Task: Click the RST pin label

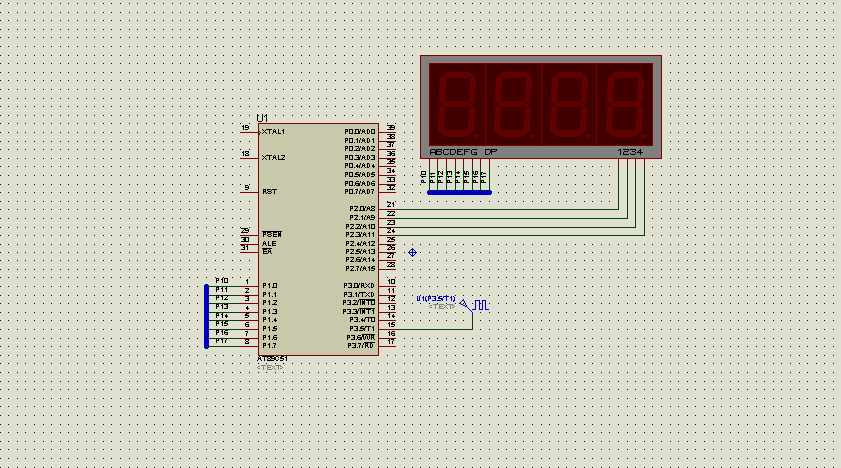Action: tap(269, 191)
